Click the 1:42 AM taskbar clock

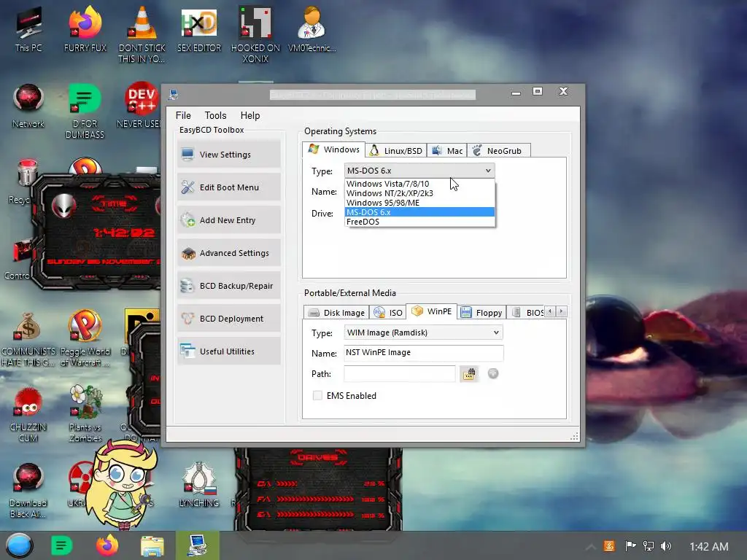[709, 546]
